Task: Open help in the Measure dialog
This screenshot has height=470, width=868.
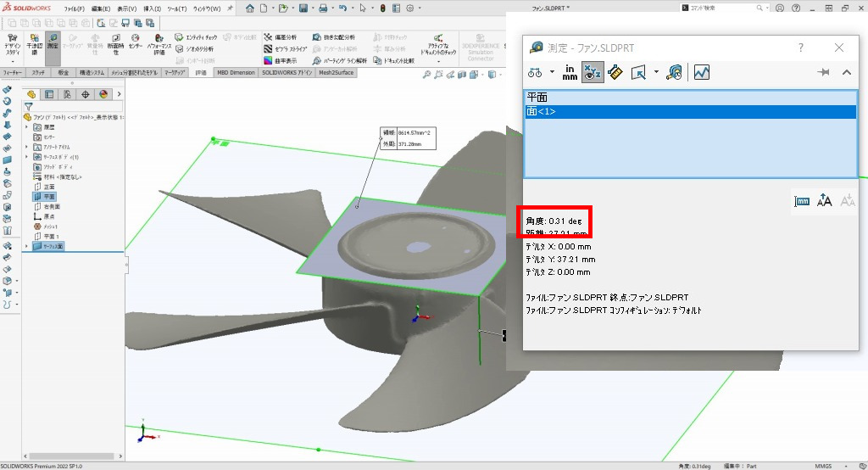Action: point(800,48)
